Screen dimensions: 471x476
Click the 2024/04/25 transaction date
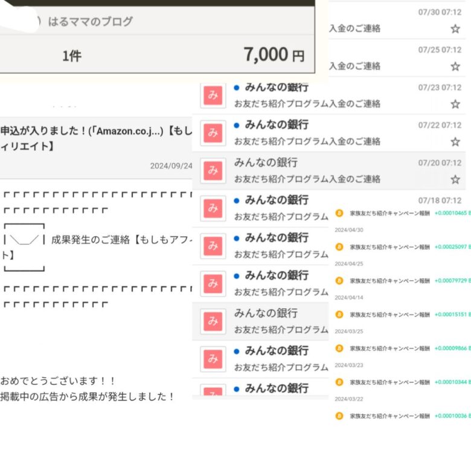coord(349,264)
